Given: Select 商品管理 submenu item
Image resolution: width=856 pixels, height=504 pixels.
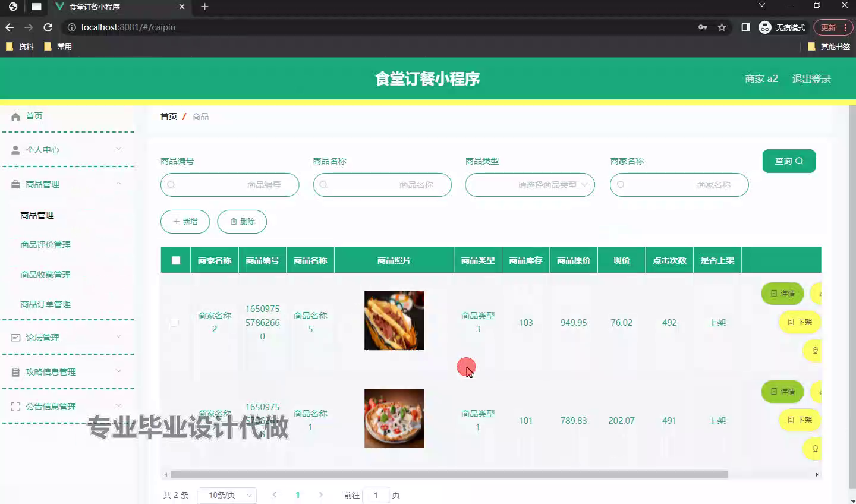Looking at the screenshot, I should [37, 215].
